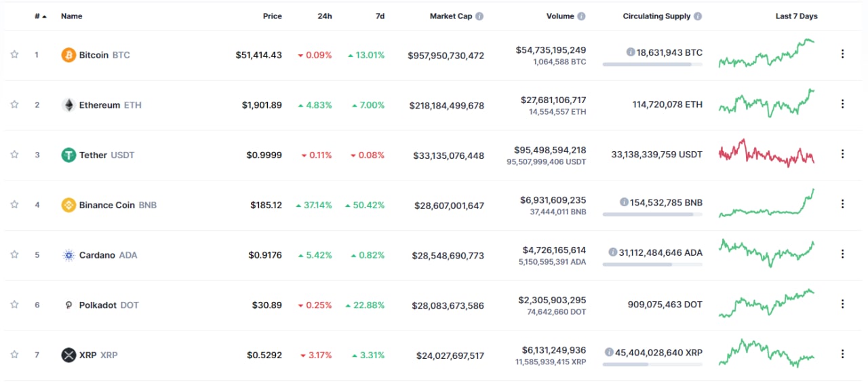Open the Ethereum name link
Screen dimensions: 868x382
[x=100, y=105]
